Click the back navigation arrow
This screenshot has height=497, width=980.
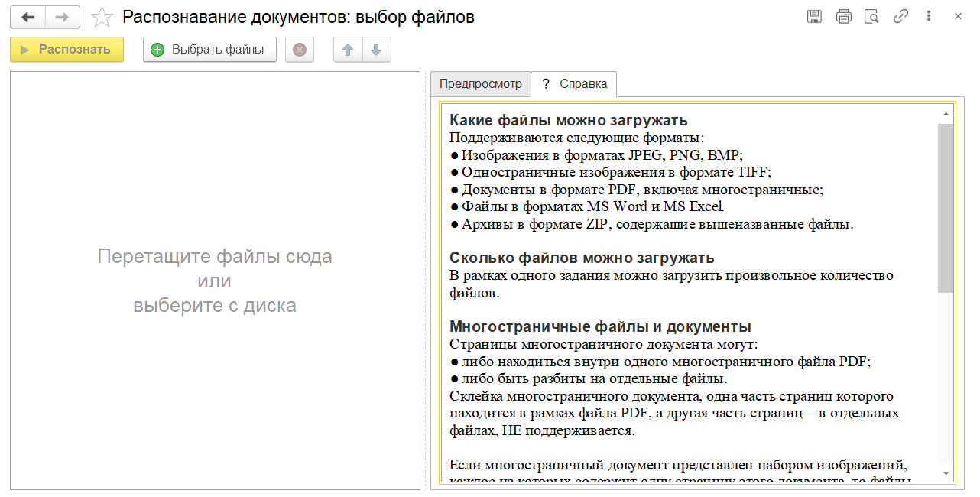click(28, 17)
